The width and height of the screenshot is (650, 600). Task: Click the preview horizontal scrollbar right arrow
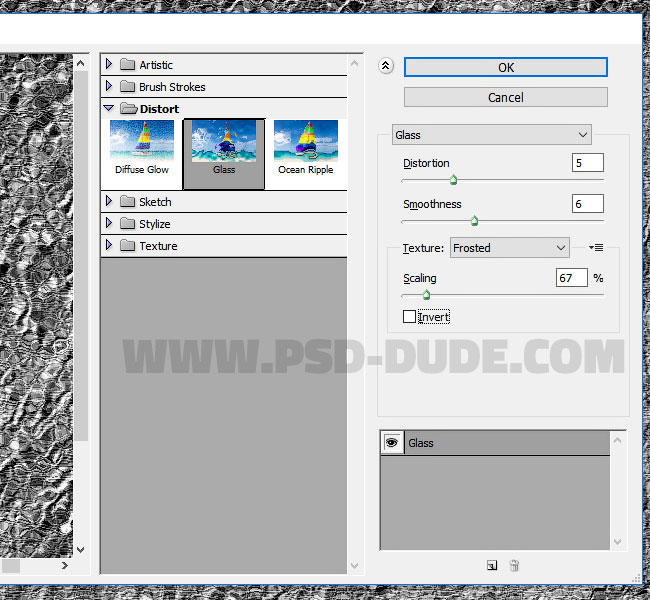tap(65, 565)
